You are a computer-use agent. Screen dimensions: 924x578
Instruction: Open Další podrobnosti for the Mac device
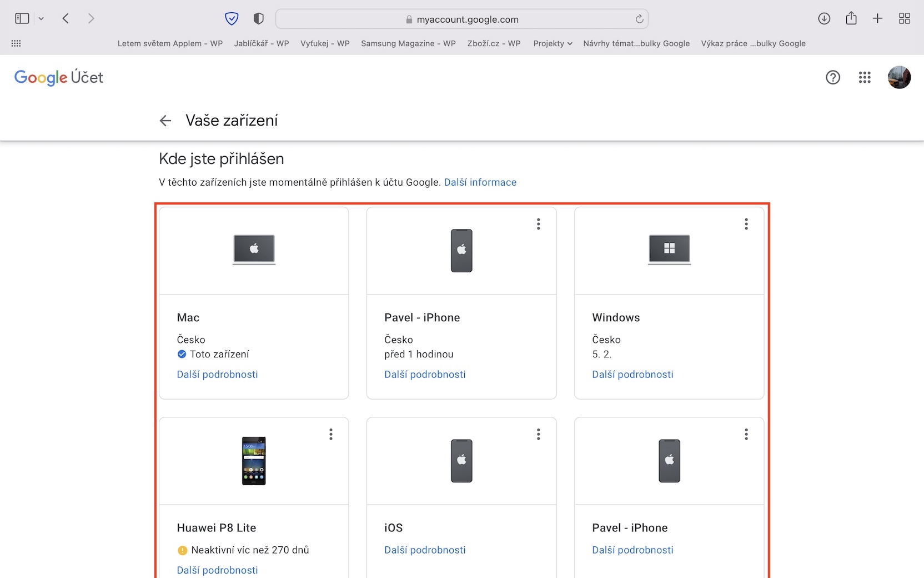(218, 375)
